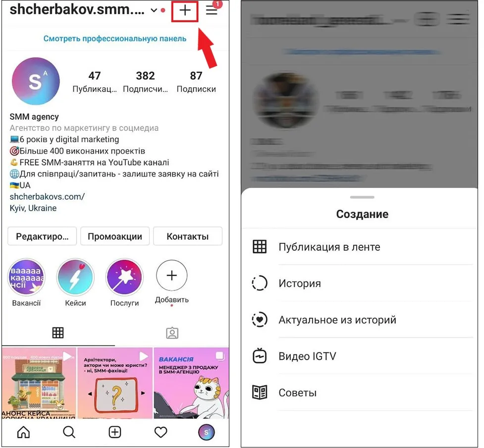Open Search magnifier in bottom navigation
The width and height of the screenshot is (484, 448).
pyautogui.click(x=69, y=432)
